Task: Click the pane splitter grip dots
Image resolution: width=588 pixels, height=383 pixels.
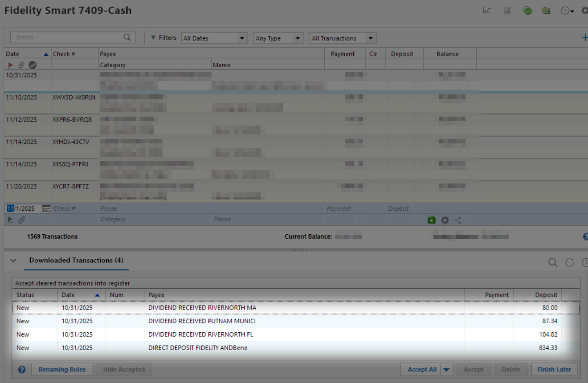Action: pos(299,250)
